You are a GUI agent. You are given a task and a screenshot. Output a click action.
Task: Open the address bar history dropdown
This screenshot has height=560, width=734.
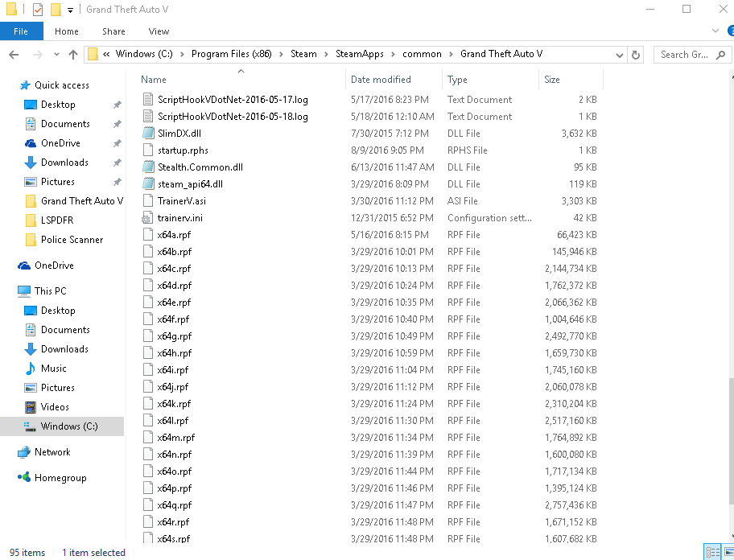coord(620,56)
